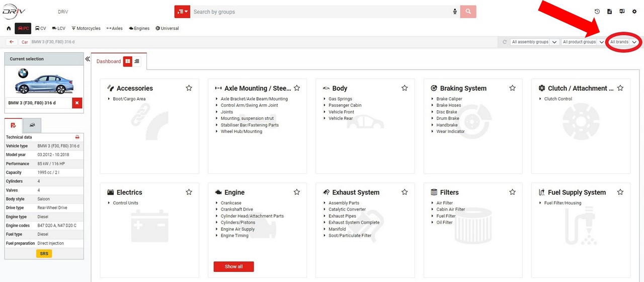This screenshot has height=282, width=644.
Task: Switch to the vehicle details car tab
Action: (x=32, y=125)
